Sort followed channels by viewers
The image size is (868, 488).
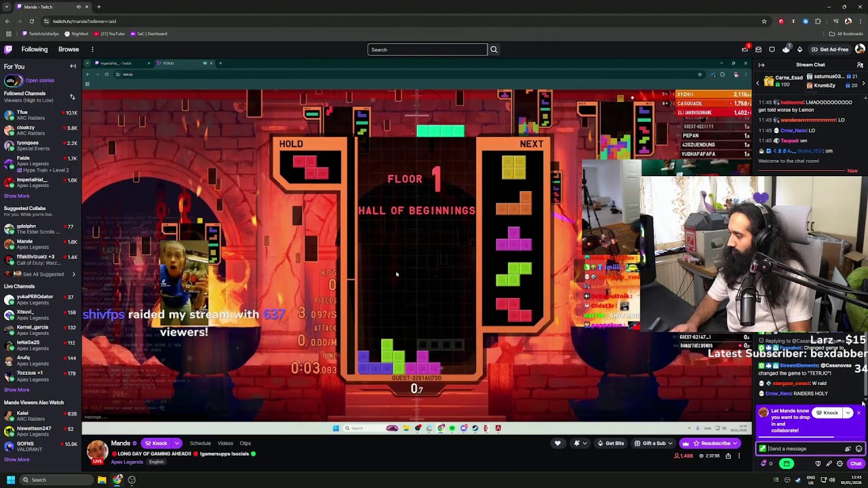[x=73, y=97]
